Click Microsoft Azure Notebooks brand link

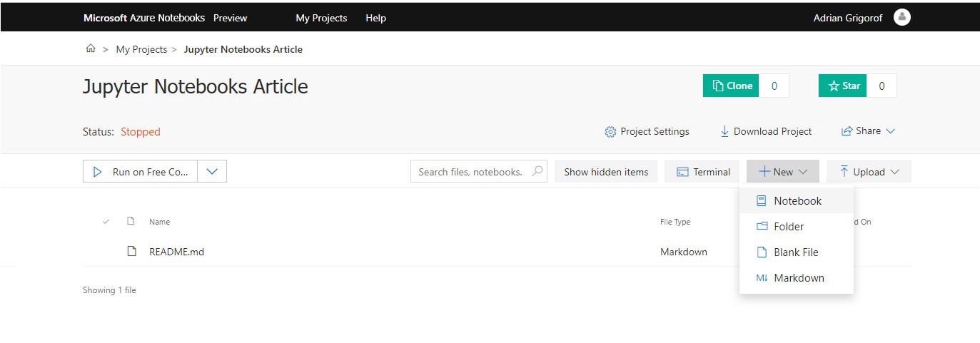[144, 18]
